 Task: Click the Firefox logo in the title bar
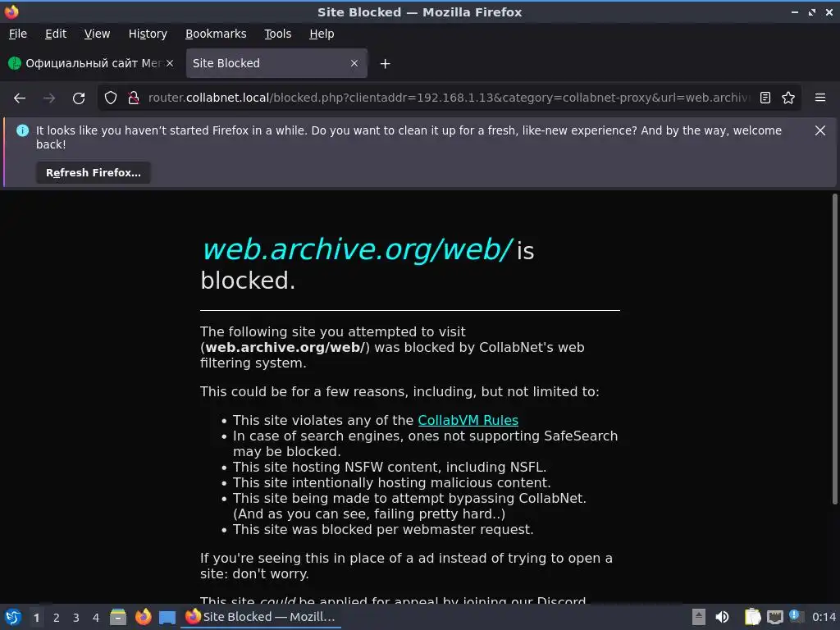[11, 11]
